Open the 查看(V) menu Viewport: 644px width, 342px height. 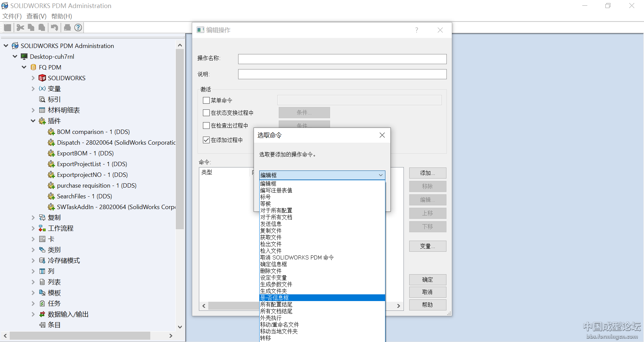coord(37,16)
